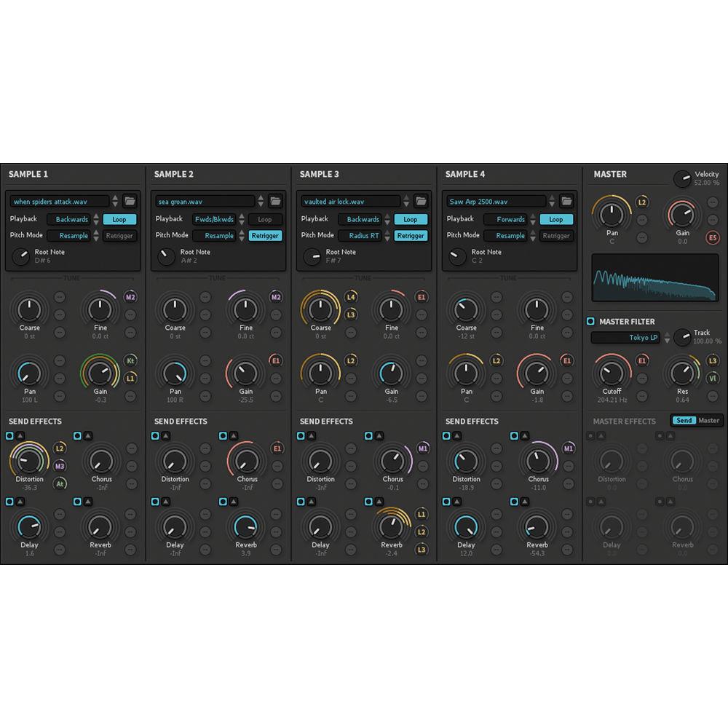The image size is (728, 728).
Task: Click the E5 badge next to Master Gain
Action: (712, 237)
